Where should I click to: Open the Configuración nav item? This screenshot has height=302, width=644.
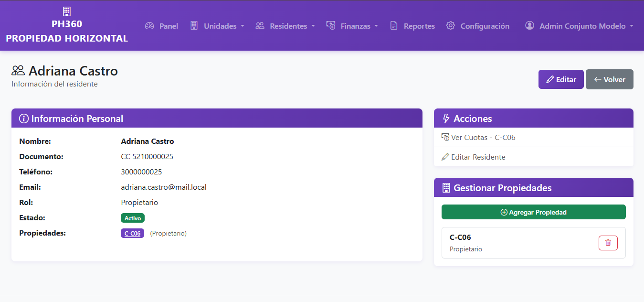coord(477,26)
